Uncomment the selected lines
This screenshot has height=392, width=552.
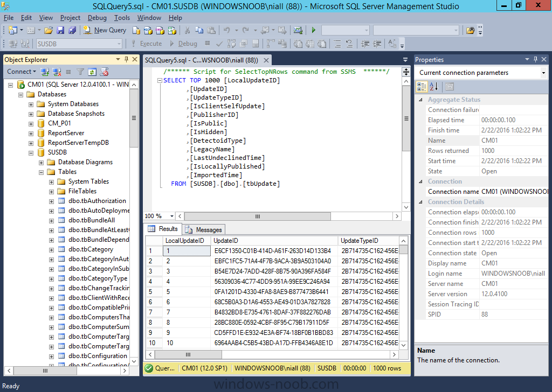click(349, 44)
